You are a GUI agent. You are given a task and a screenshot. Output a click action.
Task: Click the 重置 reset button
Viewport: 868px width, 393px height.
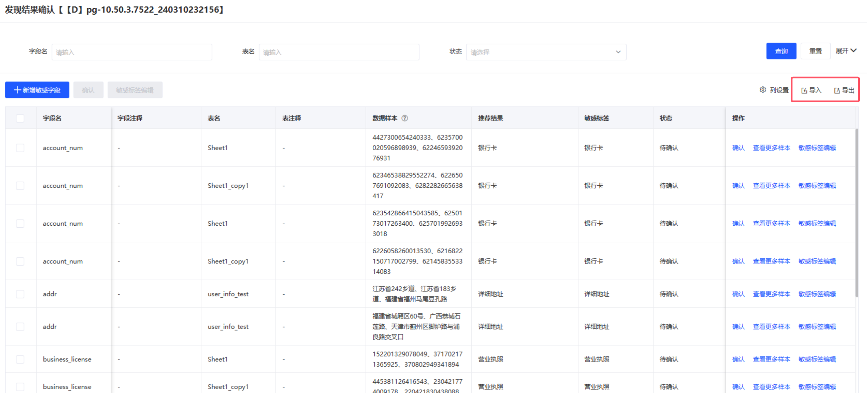pos(815,51)
